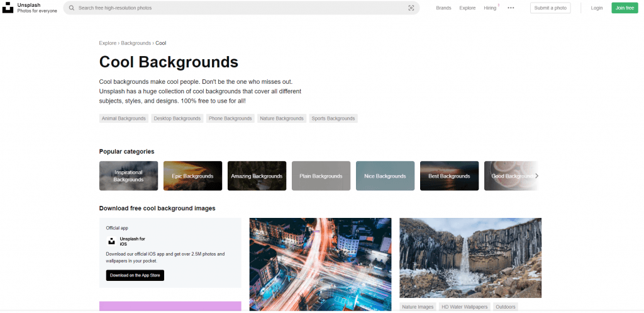Screen dimensions: 644x313
Task: Open the Unsplash logo home link
Action: coord(8,8)
